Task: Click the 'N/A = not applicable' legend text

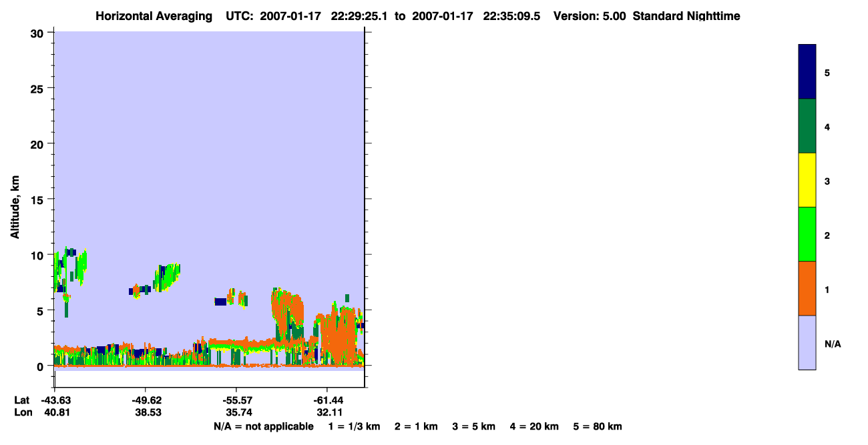Action: click(264, 426)
